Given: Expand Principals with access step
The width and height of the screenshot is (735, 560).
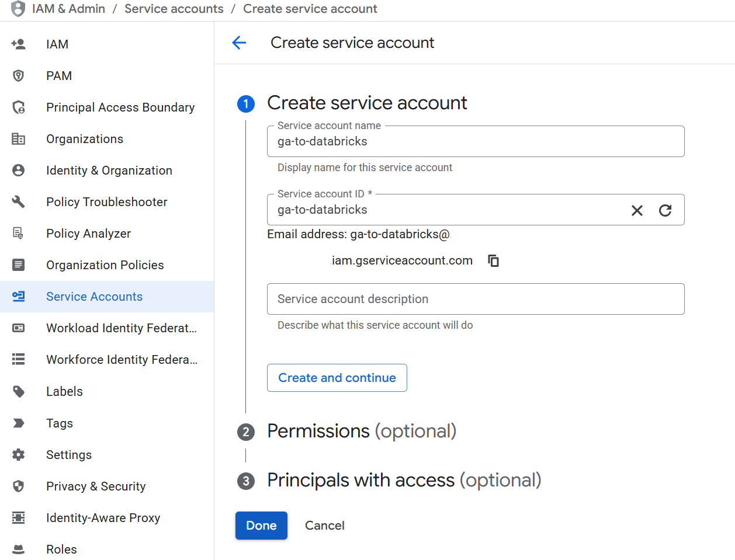Looking at the screenshot, I should click(403, 481).
